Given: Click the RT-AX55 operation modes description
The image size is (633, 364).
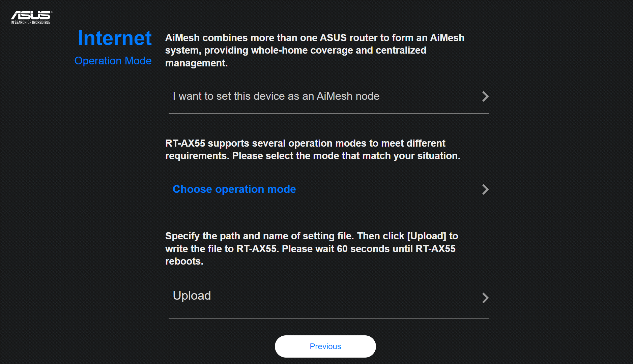Looking at the screenshot, I should pyautogui.click(x=312, y=150).
